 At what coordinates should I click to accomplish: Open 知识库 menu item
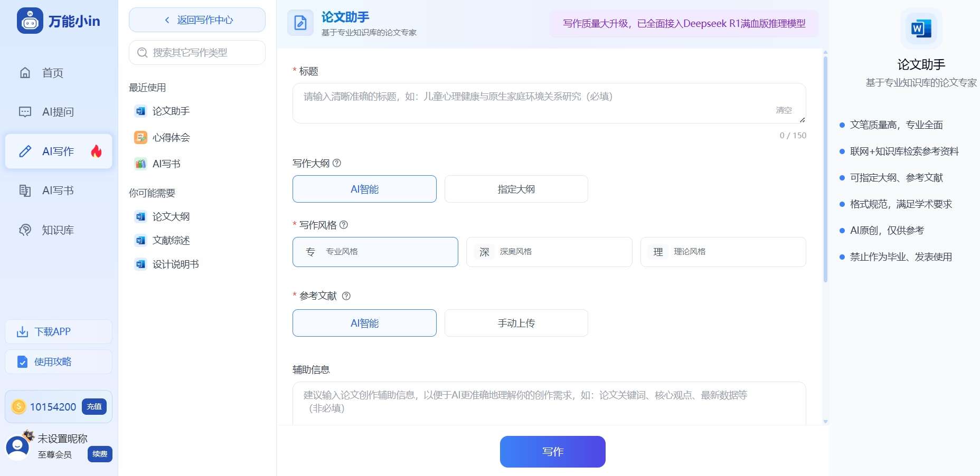59,230
